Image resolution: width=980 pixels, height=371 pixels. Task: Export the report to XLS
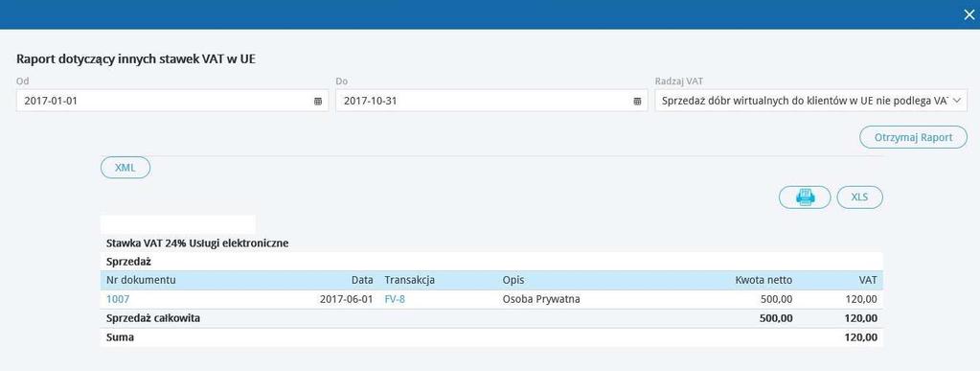(x=859, y=197)
